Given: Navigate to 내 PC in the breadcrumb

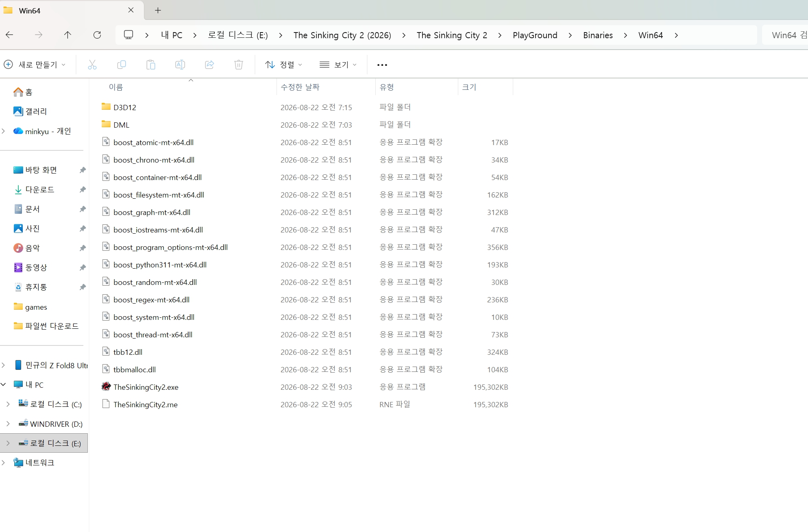Looking at the screenshot, I should coord(172,35).
